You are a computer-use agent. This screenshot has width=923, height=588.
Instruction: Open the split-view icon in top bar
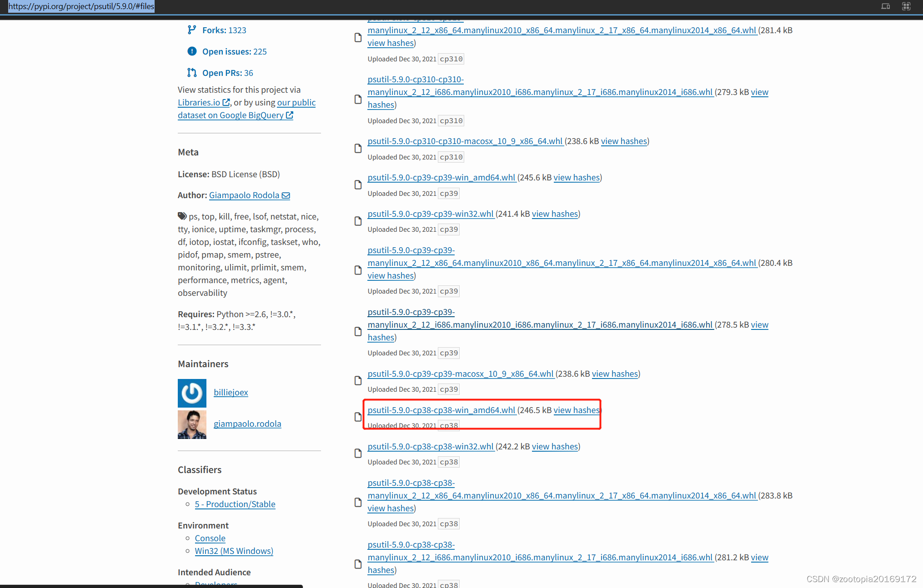pyautogui.click(x=885, y=6)
